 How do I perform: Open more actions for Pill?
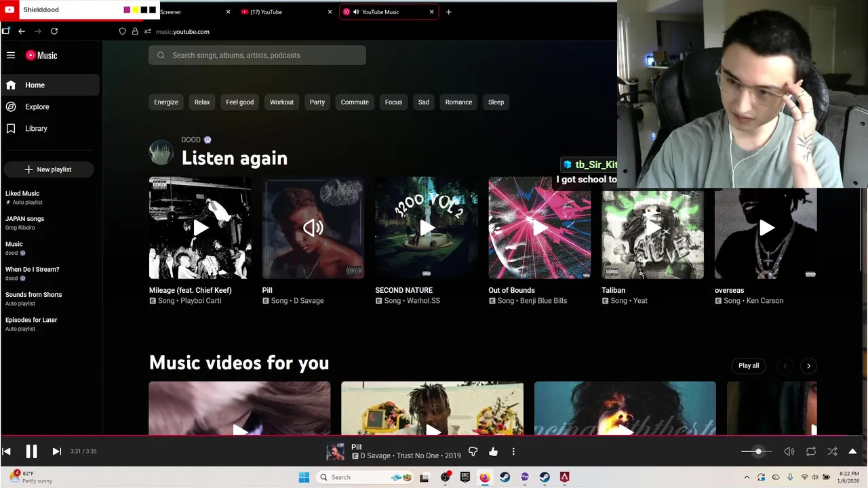tap(513, 451)
